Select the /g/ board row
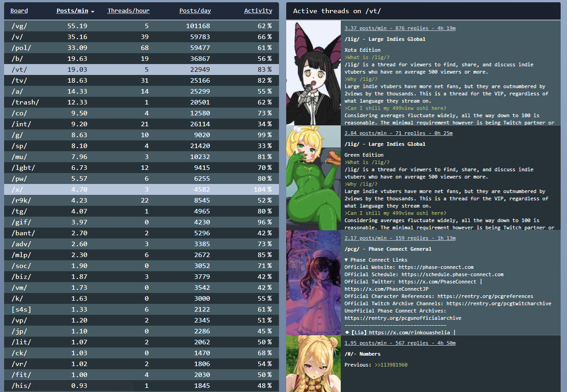Image resolution: width=567 pixels, height=392 pixels. pyautogui.click(x=141, y=135)
